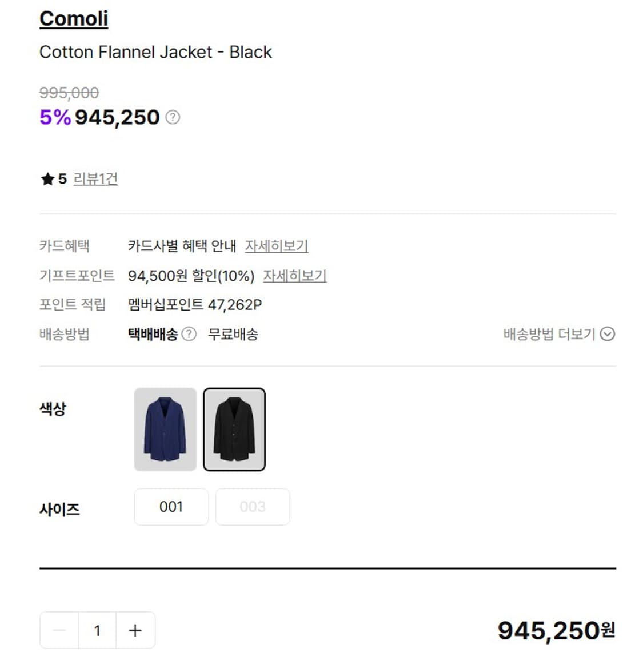Click the 무료배송 free shipping text
Viewport: 643px width, 672px height.
point(233,334)
